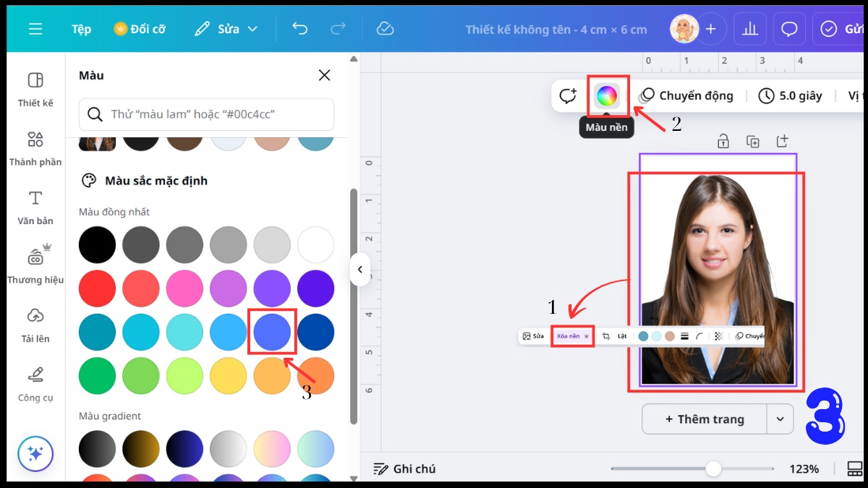Viewport: 868px width, 488px height.
Task: Click the undo arrow in the top bar
Action: point(299,29)
